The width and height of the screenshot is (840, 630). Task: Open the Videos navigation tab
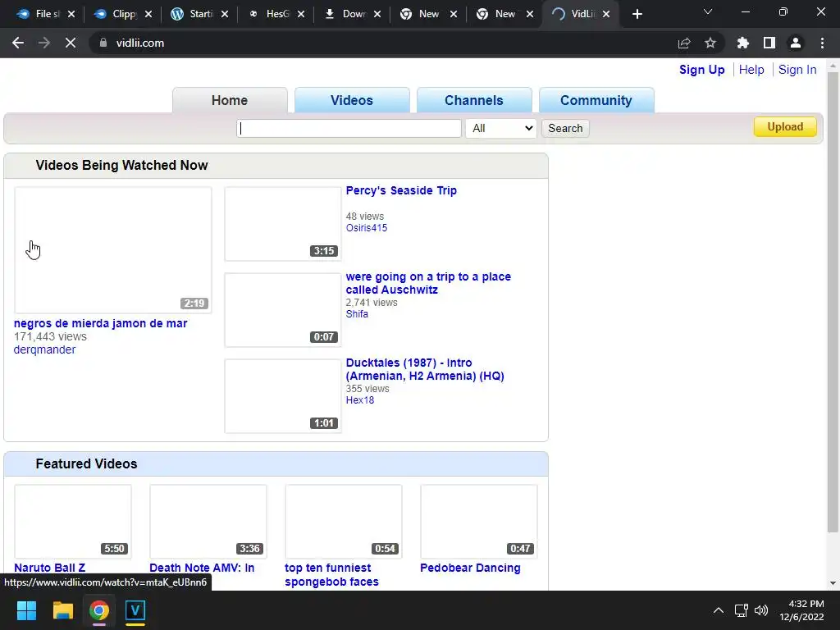[x=352, y=100]
